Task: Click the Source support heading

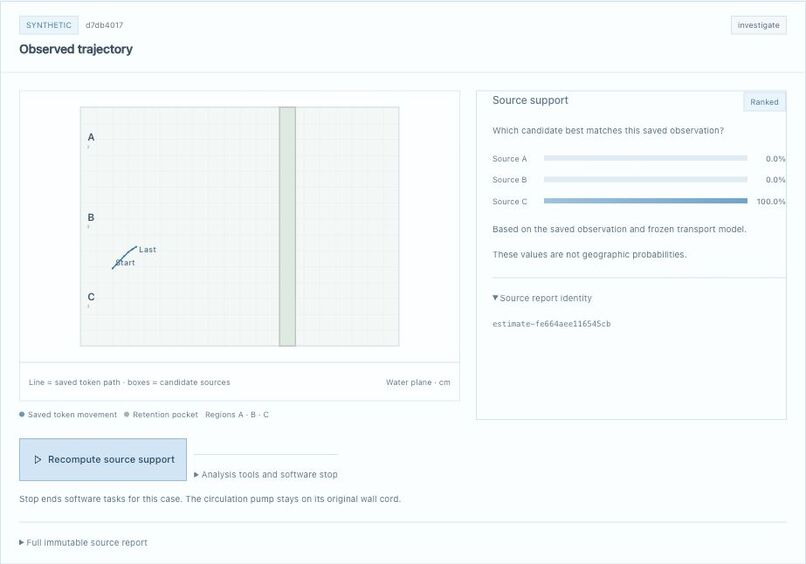Action: [x=530, y=100]
